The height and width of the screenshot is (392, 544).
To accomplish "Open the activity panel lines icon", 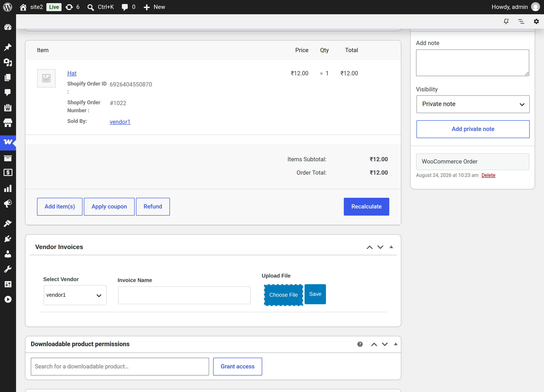I will (x=521, y=21).
